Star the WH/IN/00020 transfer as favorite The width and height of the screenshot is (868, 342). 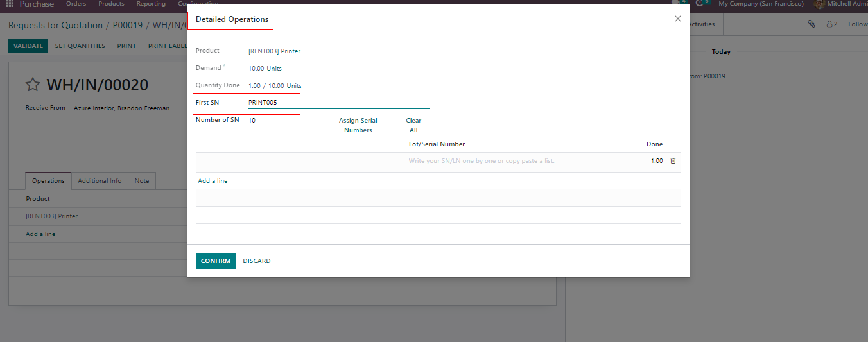coord(32,85)
